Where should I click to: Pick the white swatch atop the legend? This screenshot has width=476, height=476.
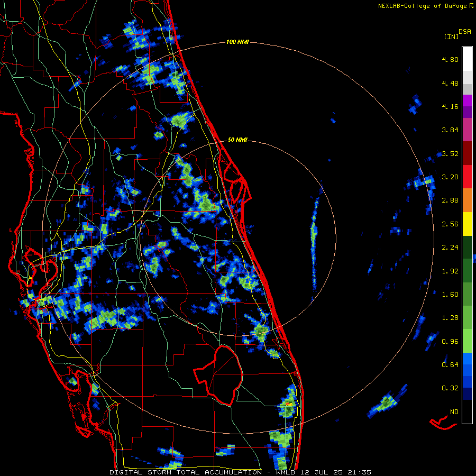pyautogui.click(x=467, y=59)
